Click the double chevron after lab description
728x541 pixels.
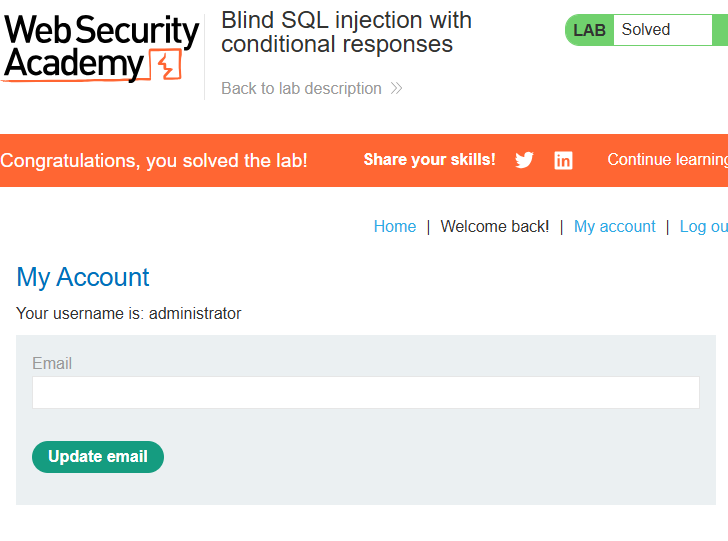point(396,88)
